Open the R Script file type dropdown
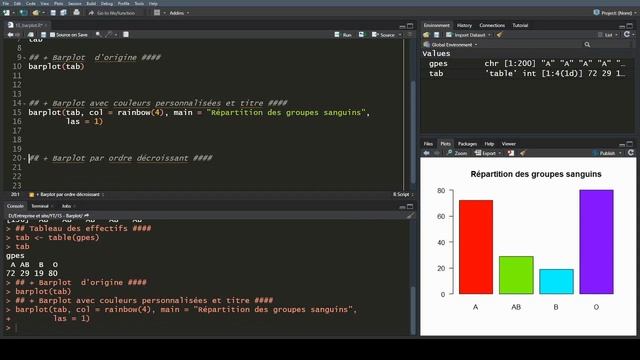 402,195
